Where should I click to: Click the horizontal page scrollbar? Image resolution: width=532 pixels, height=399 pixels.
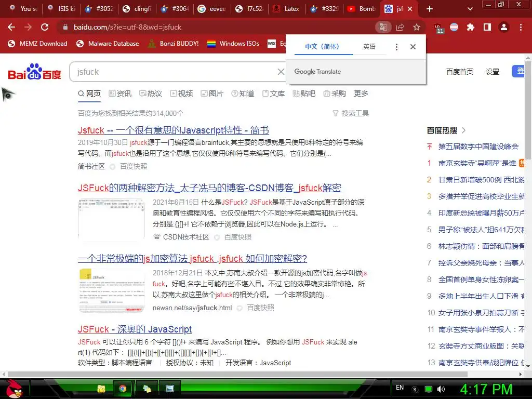point(237,374)
